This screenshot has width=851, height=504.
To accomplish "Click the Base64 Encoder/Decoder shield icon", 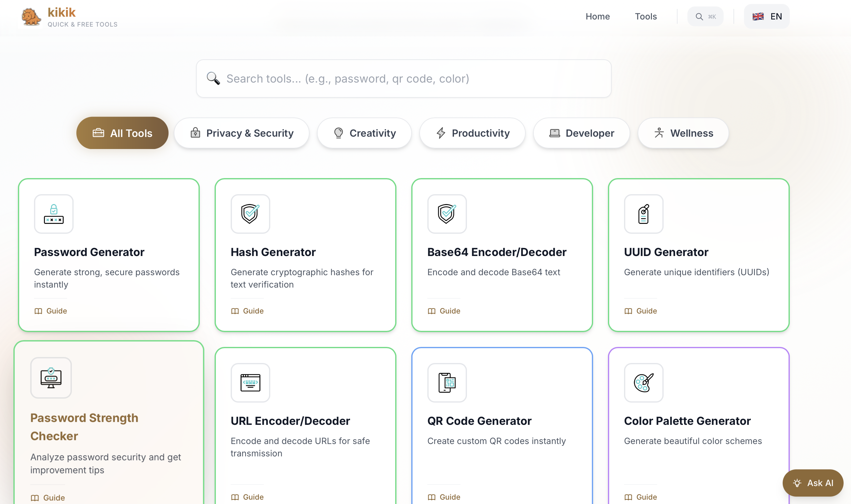I will point(447,214).
